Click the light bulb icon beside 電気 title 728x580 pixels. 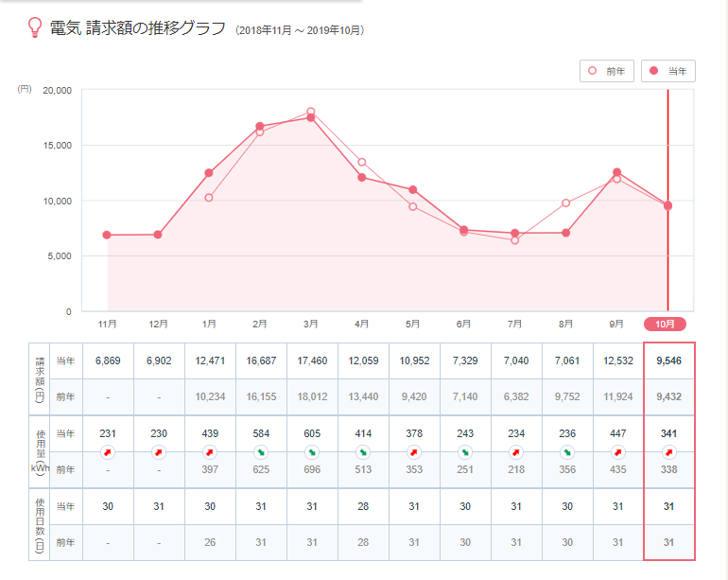click(x=35, y=27)
